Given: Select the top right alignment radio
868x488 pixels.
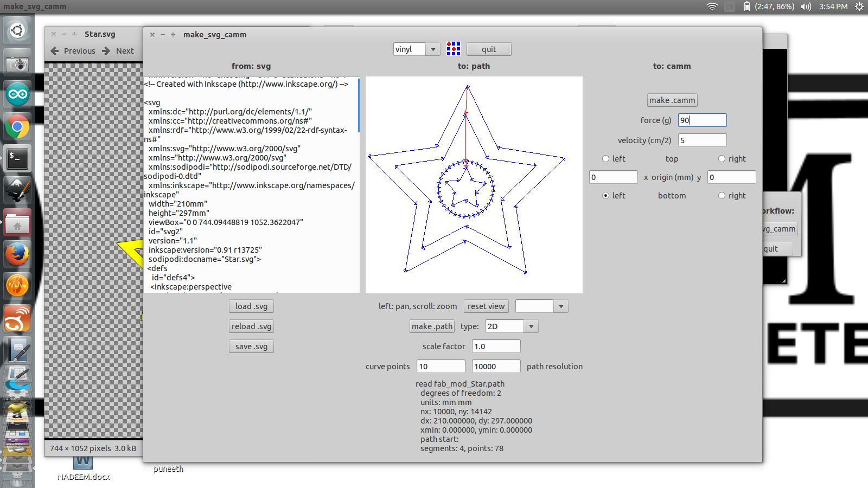Looking at the screenshot, I should (722, 159).
